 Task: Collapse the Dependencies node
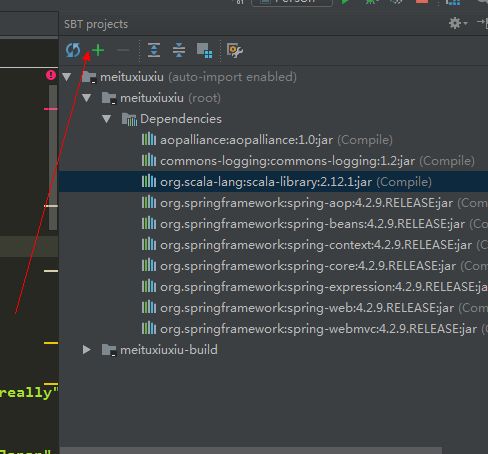point(107,119)
